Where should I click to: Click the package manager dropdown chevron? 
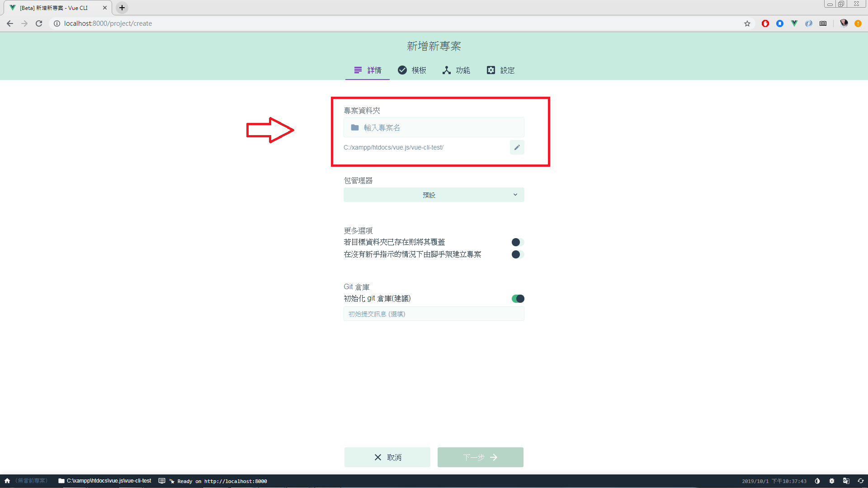(x=515, y=195)
